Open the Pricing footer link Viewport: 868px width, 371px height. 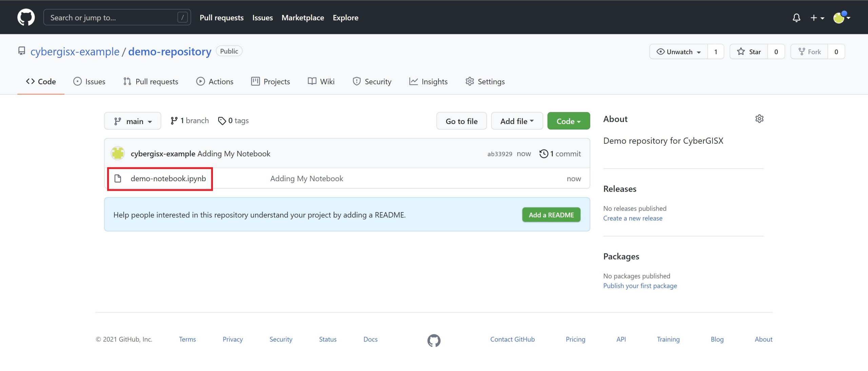[x=575, y=339]
